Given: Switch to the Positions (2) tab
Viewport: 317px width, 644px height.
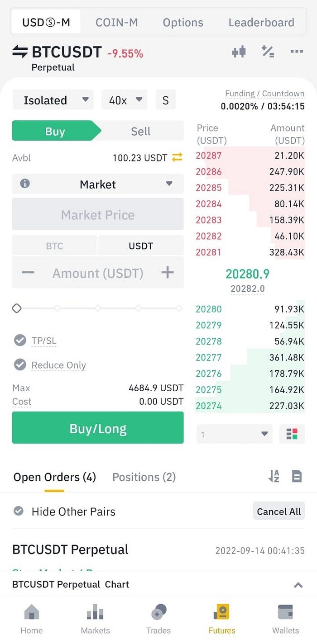Looking at the screenshot, I should [144, 477].
